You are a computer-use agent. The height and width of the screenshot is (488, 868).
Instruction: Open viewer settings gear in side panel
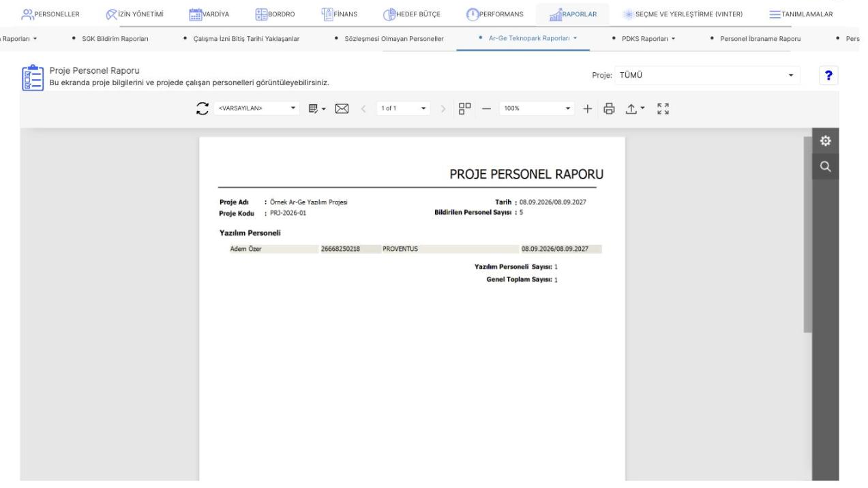point(825,141)
